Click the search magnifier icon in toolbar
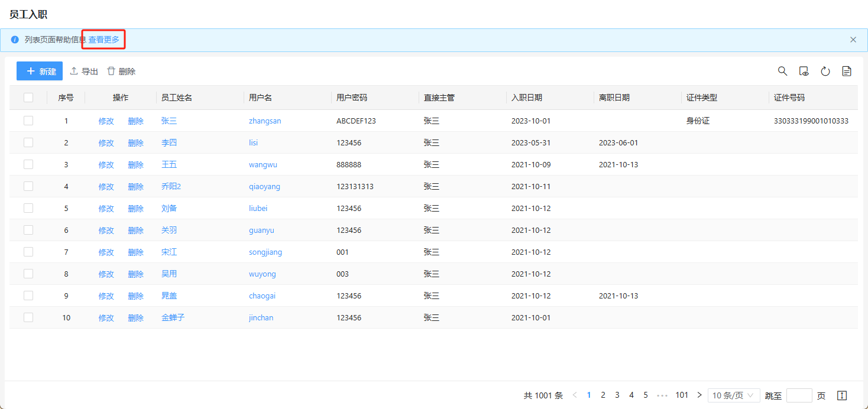The image size is (868, 409). (x=782, y=71)
